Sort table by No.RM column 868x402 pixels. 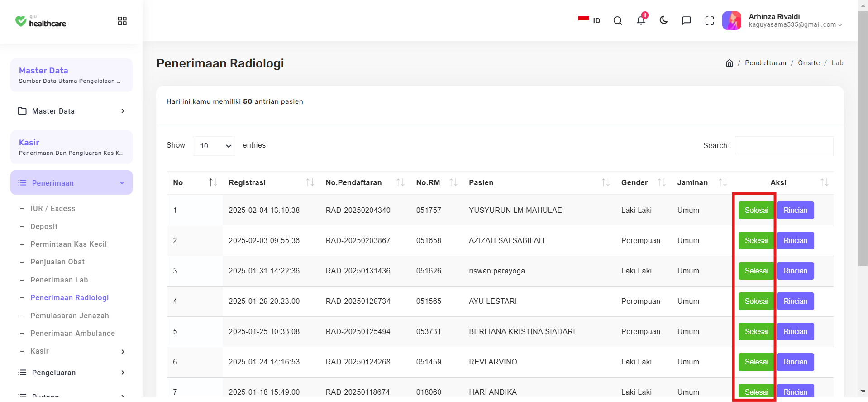436,182
